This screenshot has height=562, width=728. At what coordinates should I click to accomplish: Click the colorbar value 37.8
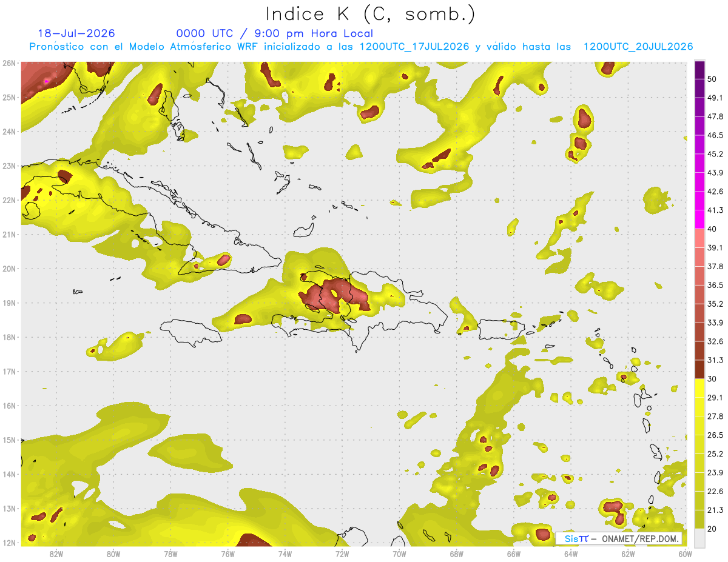[x=715, y=267]
